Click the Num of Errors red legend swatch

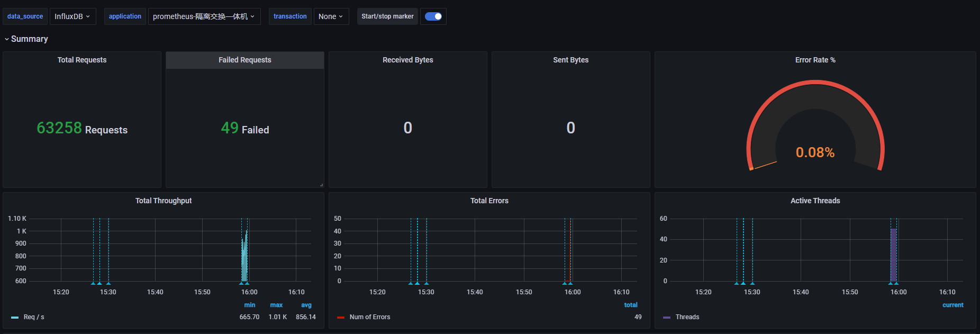341,317
